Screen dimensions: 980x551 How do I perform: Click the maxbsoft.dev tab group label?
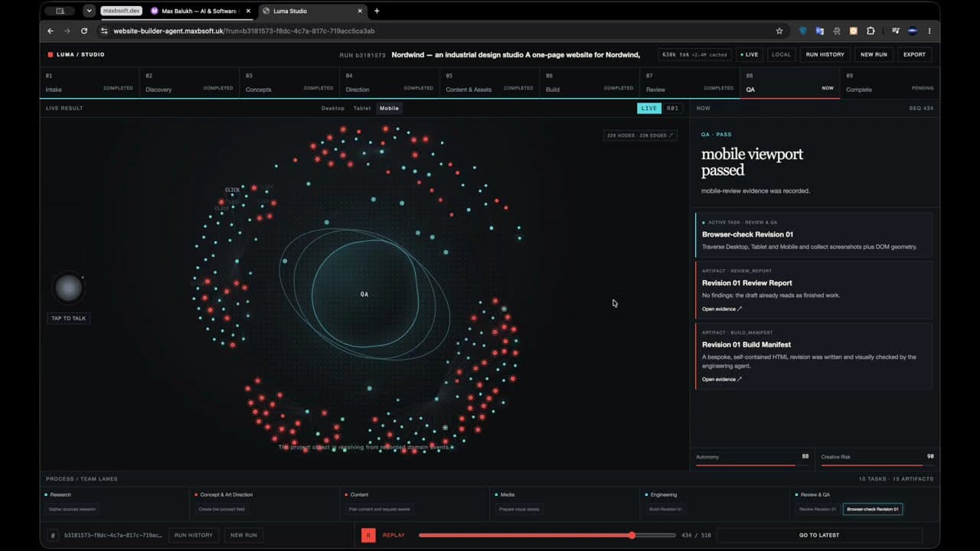(122, 11)
